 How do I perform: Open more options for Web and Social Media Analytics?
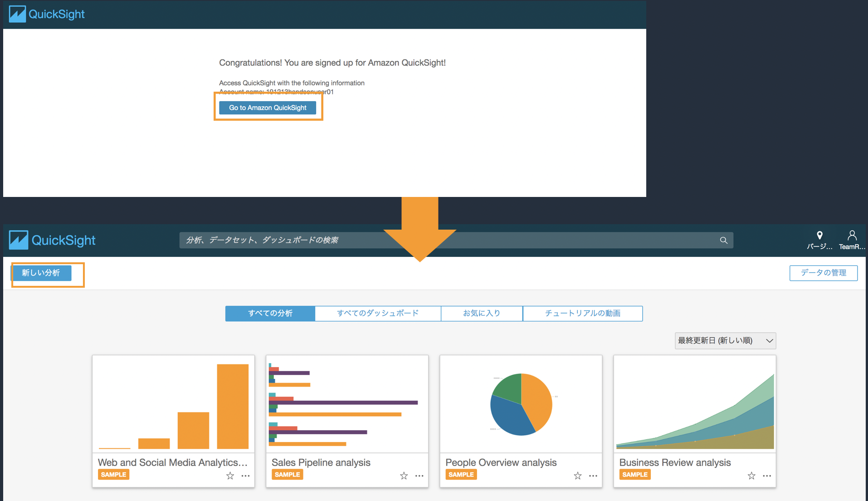(245, 476)
